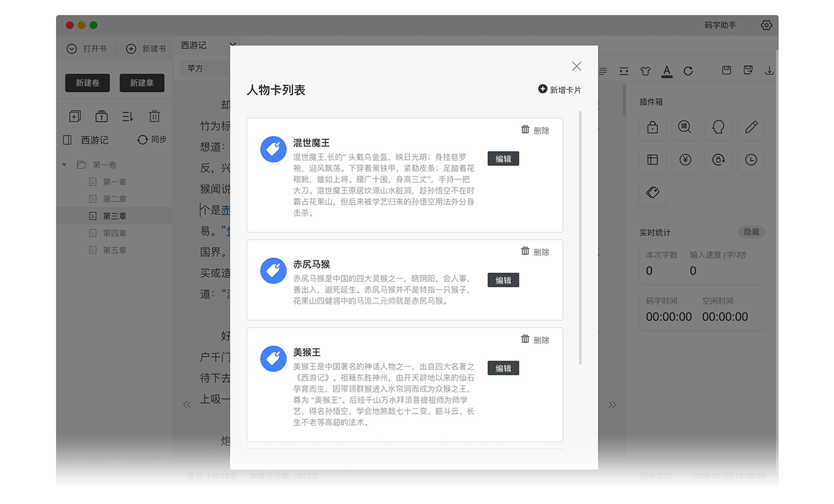Select the font color tool in the toolbar
This screenshot has width=834, height=504.
[667, 70]
